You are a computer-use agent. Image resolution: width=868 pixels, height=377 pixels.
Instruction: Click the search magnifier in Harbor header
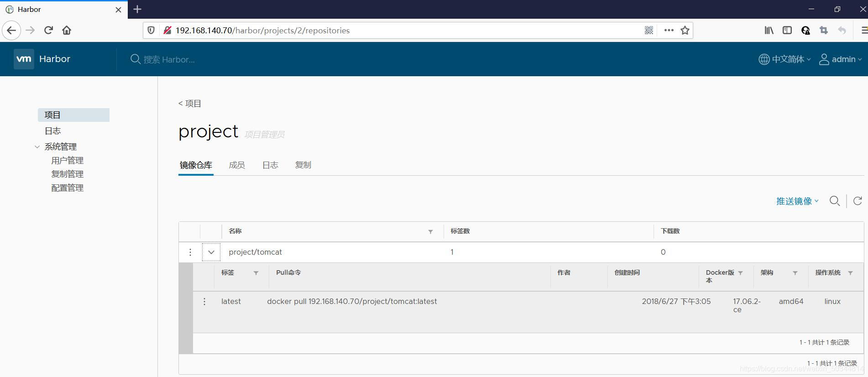coord(135,59)
